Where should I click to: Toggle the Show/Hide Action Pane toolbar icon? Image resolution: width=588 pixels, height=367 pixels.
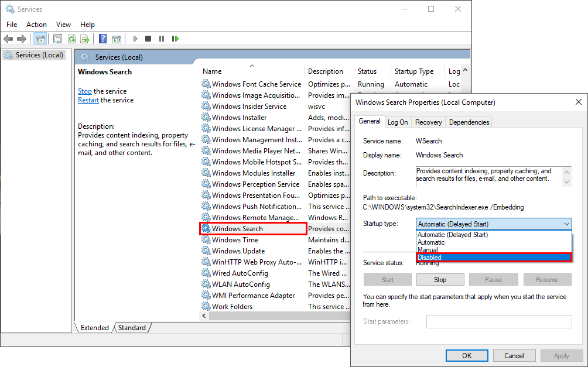[117, 39]
